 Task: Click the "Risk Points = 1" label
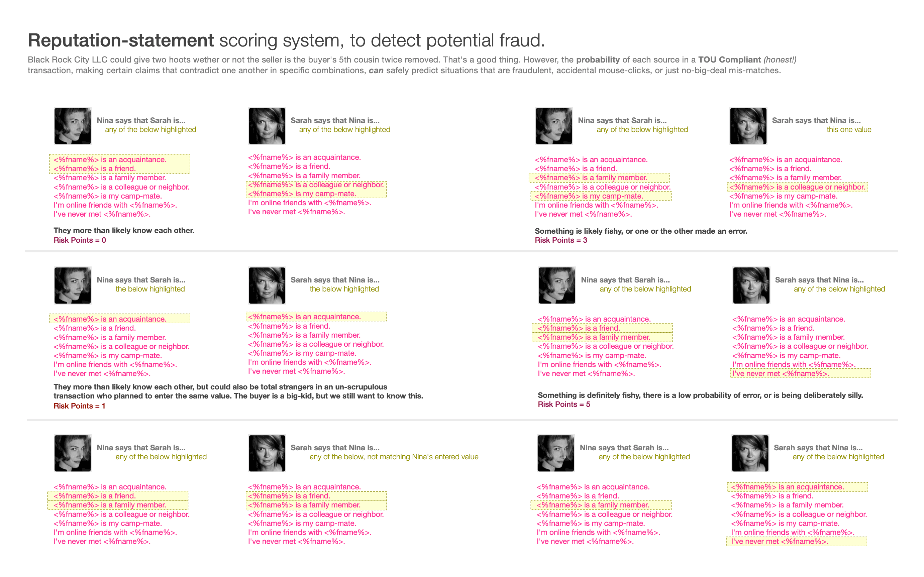point(79,406)
